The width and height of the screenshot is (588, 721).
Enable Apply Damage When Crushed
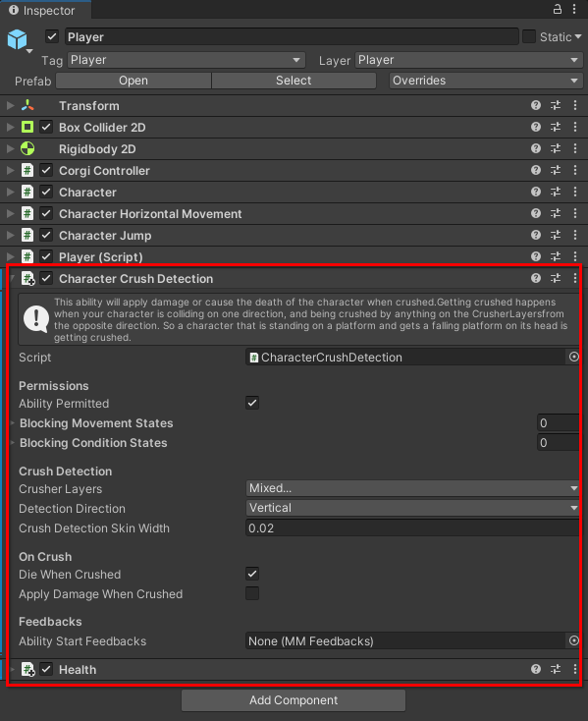(252, 593)
